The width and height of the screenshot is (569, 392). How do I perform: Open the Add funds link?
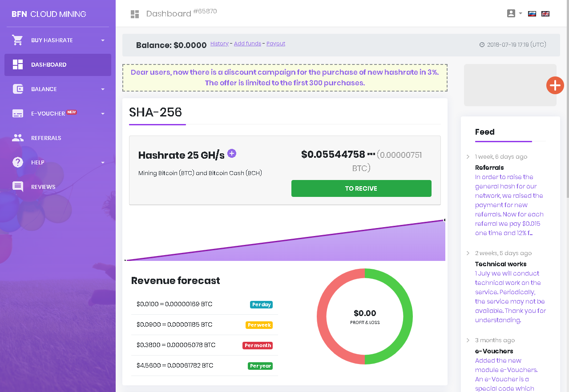pyautogui.click(x=247, y=44)
